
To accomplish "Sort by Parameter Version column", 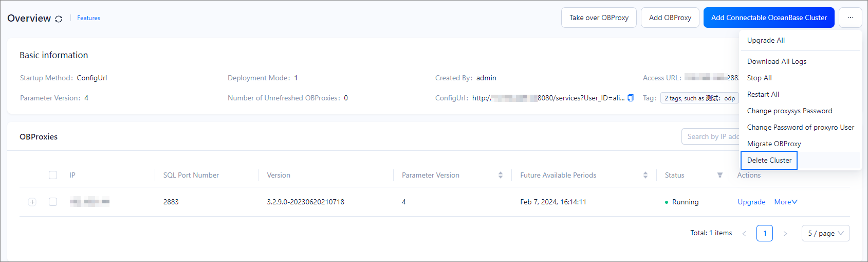I will point(500,175).
